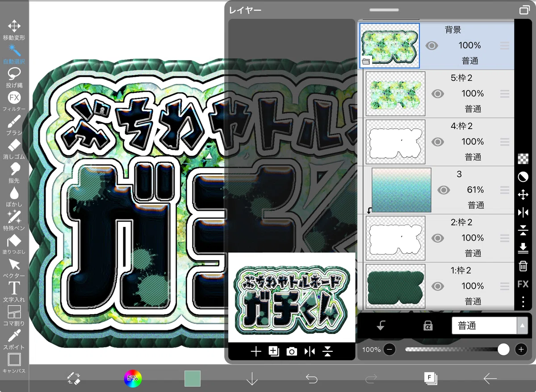
Task: Select the 1:枠2 green layer thumbnail
Action: 395,286
